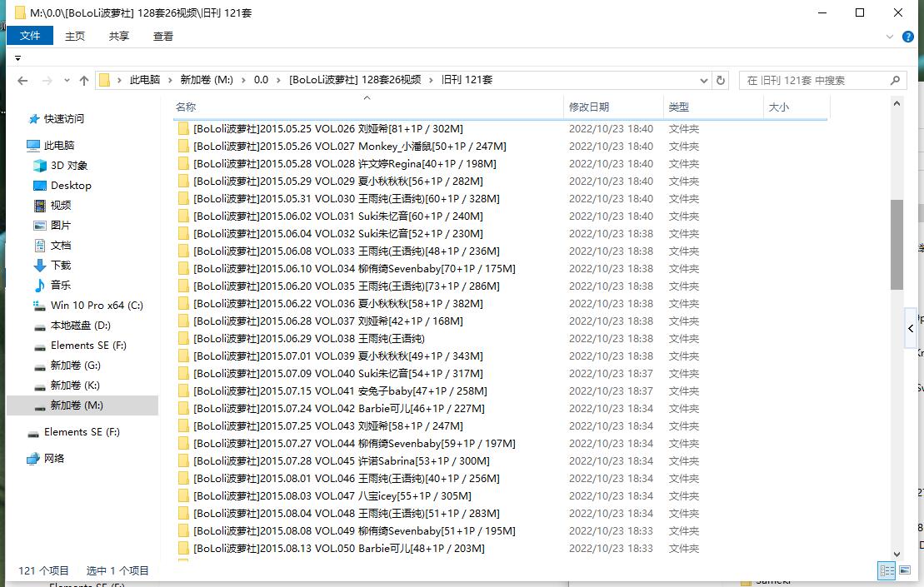Viewport: 924px width, 587px height.
Task: Switch to the 主页 ribbon tab
Action: [x=75, y=37]
